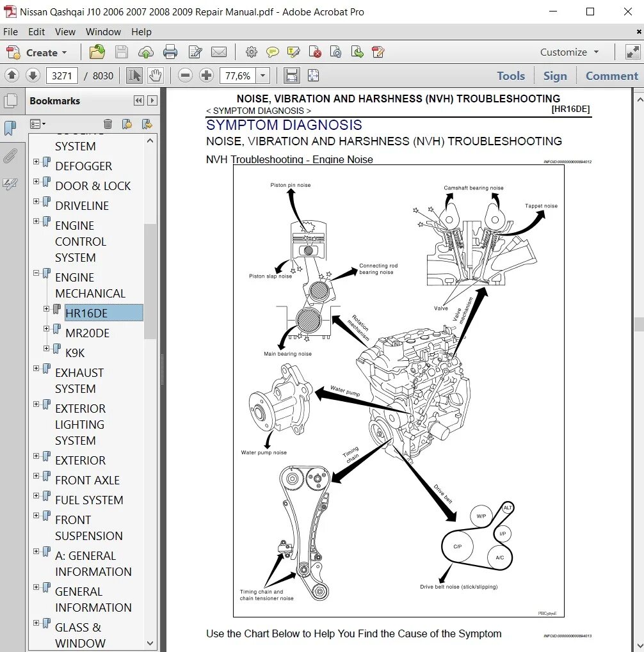Click the page number field 3271
The width and height of the screenshot is (644, 652).
tap(62, 76)
